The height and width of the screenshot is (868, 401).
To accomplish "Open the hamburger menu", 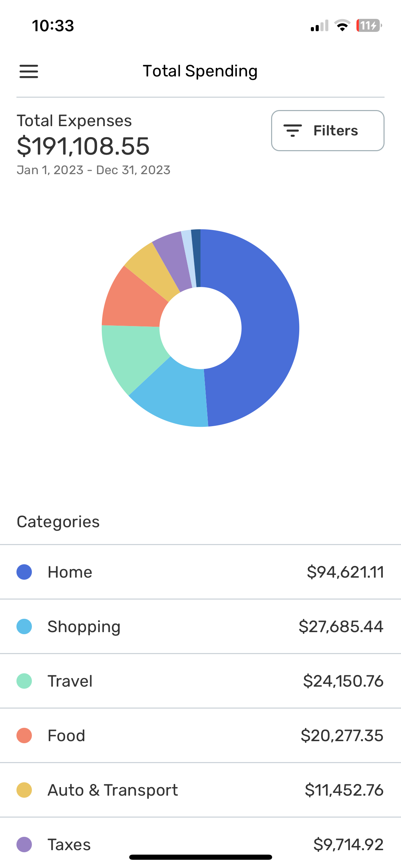I will click(x=29, y=71).
